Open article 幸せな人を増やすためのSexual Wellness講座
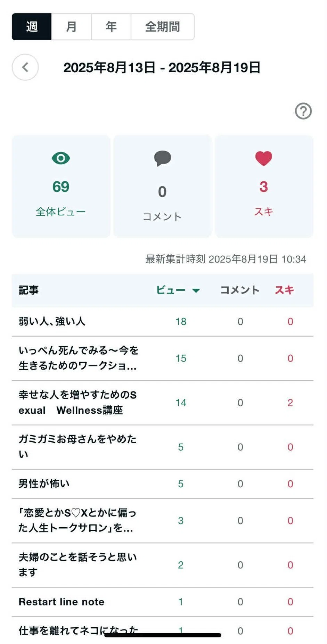 point(77,402)
